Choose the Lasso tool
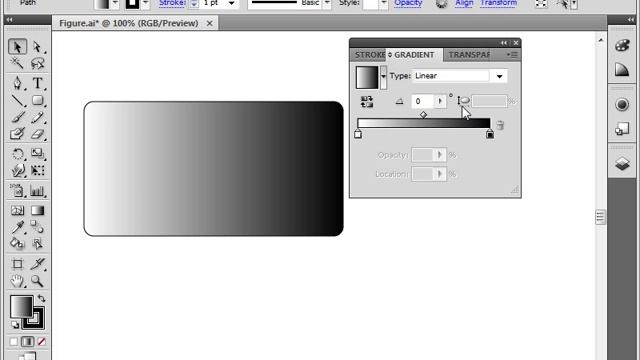This screenshot has width=640, height=360. pos(37,63)
